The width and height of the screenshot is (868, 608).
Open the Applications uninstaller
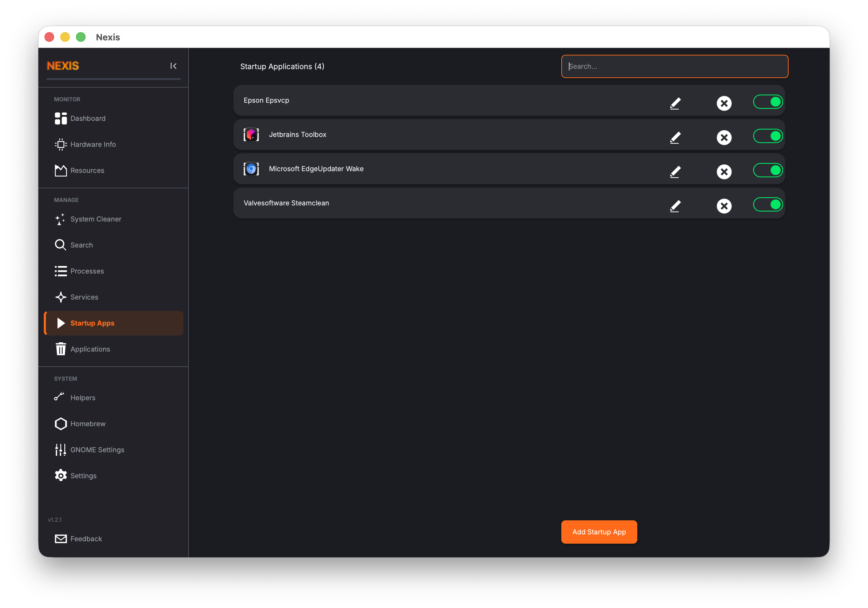(90, 349)
